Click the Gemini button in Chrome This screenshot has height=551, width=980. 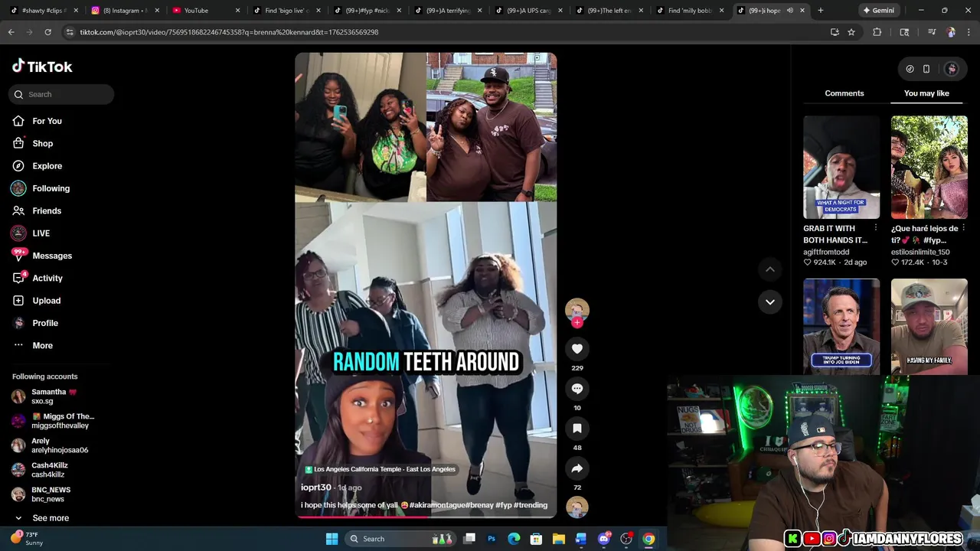click(x=878, y=11)
